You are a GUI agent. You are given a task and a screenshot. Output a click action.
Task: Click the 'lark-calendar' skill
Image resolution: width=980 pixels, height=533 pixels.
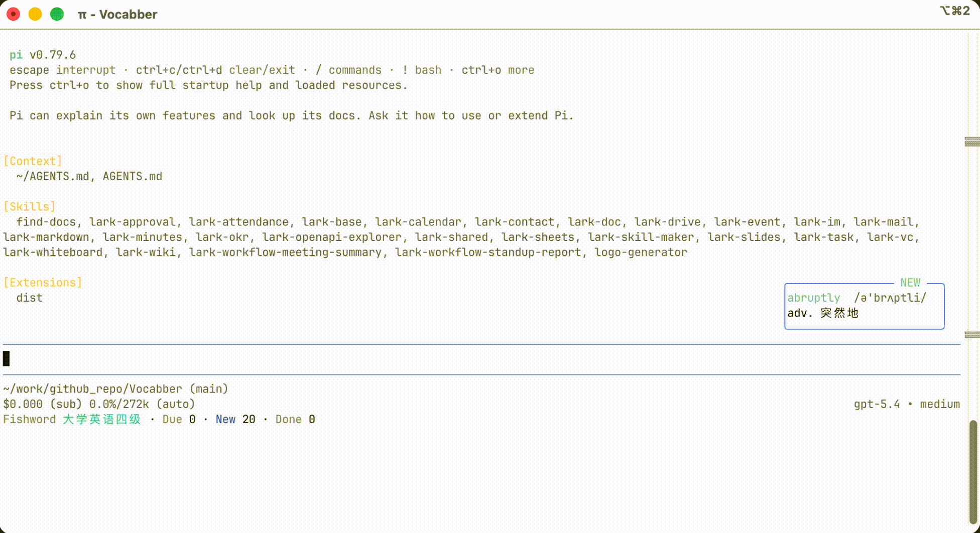(418, 222)
